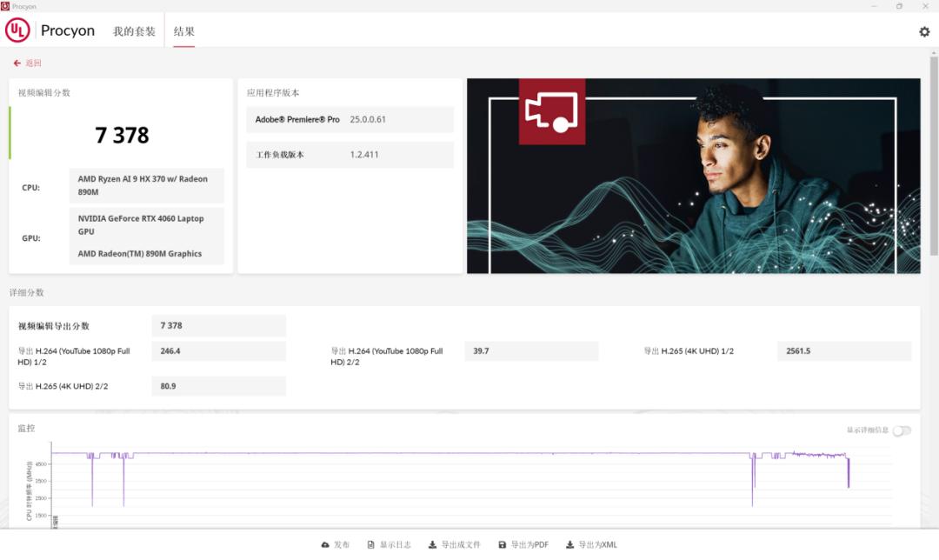Click the 导出为PDF button
Viewport: 939px width, 560px height.
coord(523,544)
